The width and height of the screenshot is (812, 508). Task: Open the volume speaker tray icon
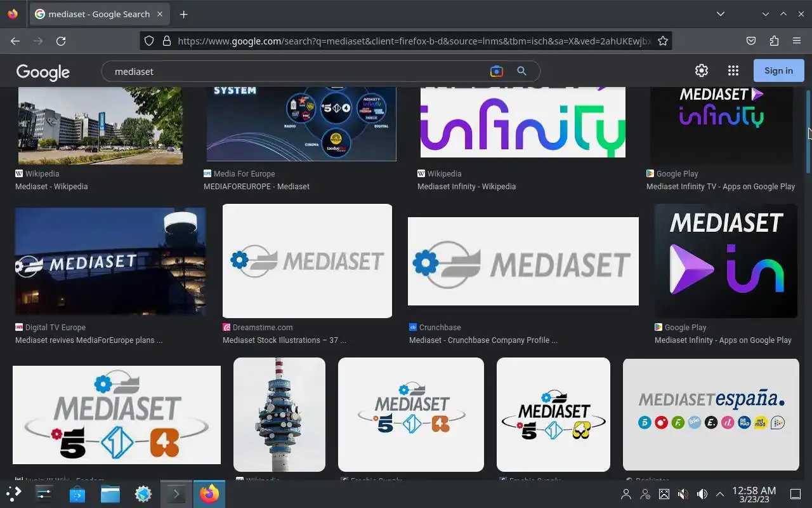click(x=702, y=494)
